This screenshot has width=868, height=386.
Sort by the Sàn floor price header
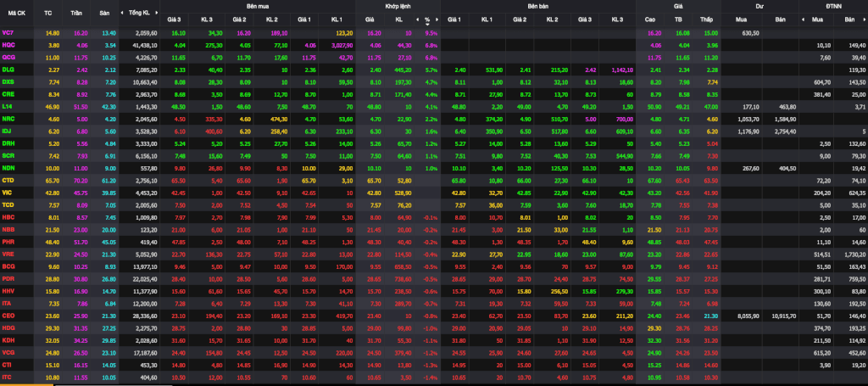point(104,12)
